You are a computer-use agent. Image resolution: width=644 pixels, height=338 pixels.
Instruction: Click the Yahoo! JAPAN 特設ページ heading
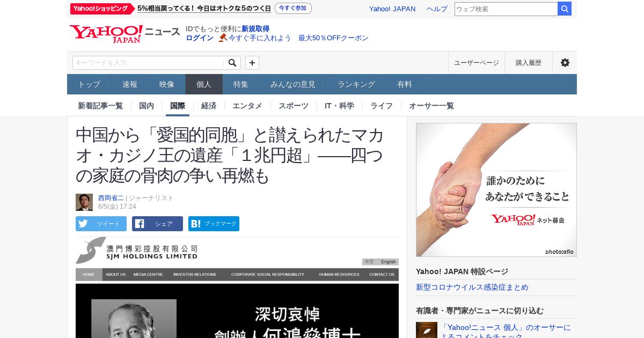(462, 271)
